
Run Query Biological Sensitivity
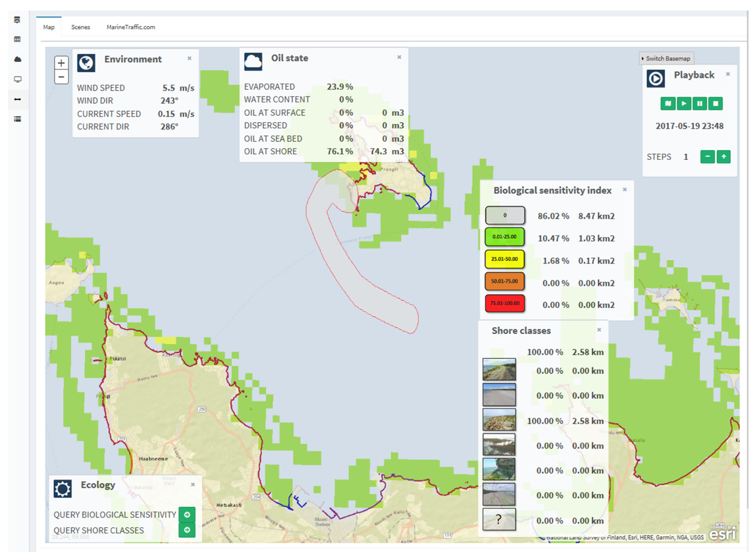pyautogui.click(x=187, y=514)
